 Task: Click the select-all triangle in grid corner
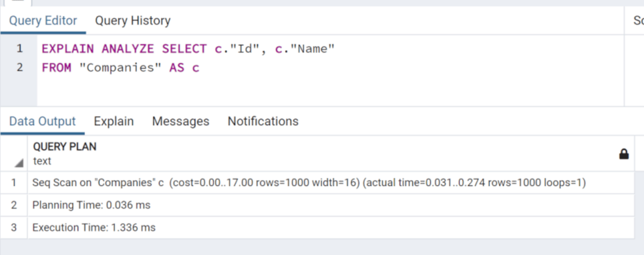click(x=18, y=163)
